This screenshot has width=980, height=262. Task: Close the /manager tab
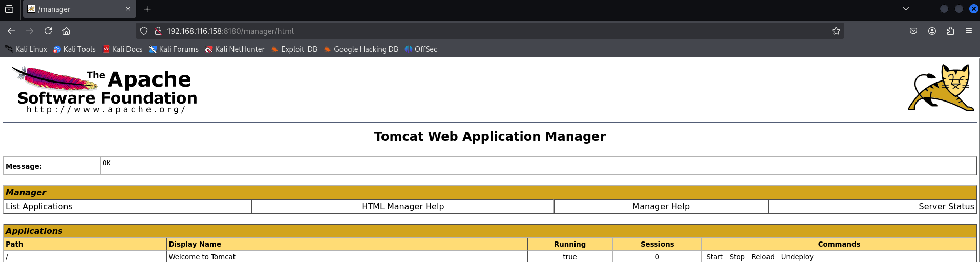[128, 9]
